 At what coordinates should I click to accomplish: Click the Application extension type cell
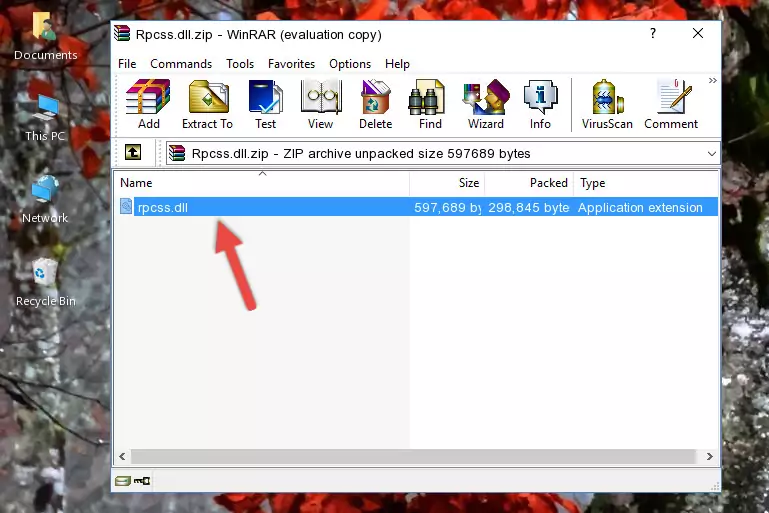coord(640,207)
